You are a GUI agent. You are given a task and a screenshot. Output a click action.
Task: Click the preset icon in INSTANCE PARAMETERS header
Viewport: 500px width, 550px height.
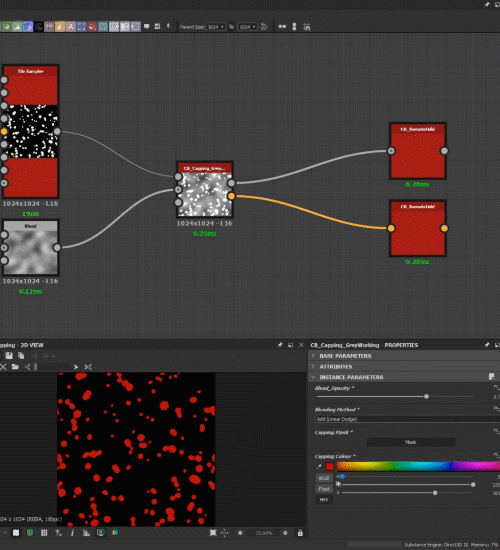492,377
